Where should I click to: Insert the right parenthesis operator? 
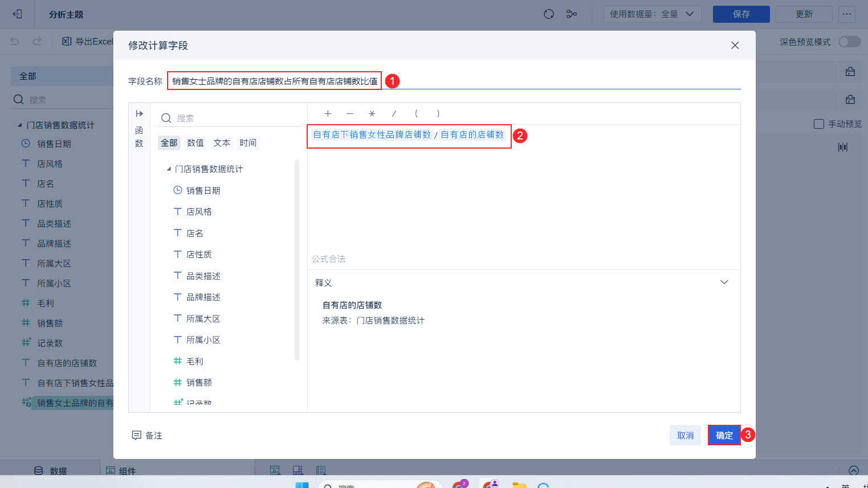(x=438, y=114)
